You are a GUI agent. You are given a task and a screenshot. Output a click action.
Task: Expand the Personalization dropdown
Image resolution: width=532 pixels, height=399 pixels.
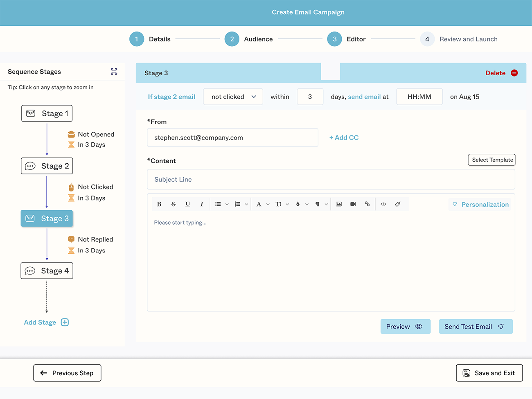tap(480, 205)
